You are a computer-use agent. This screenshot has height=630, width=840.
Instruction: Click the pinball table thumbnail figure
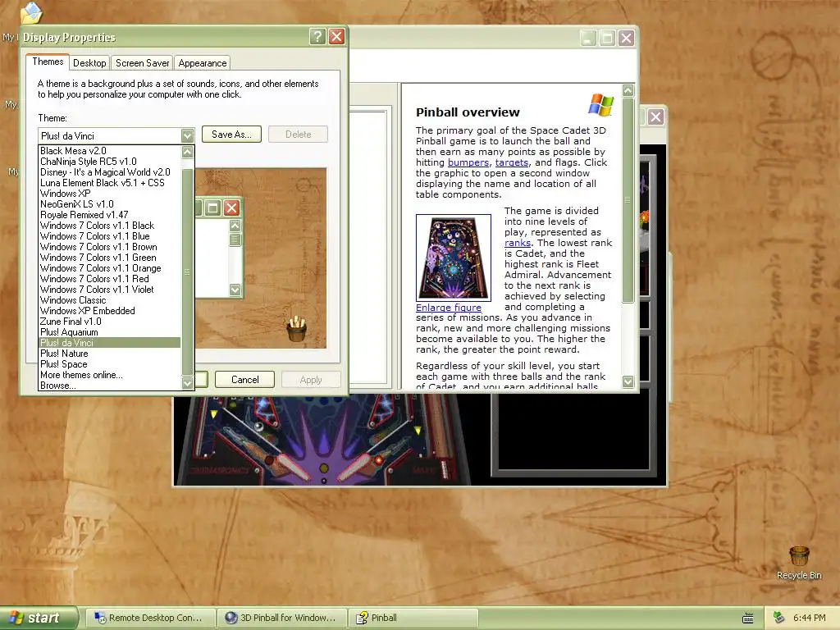coord(453,258)
